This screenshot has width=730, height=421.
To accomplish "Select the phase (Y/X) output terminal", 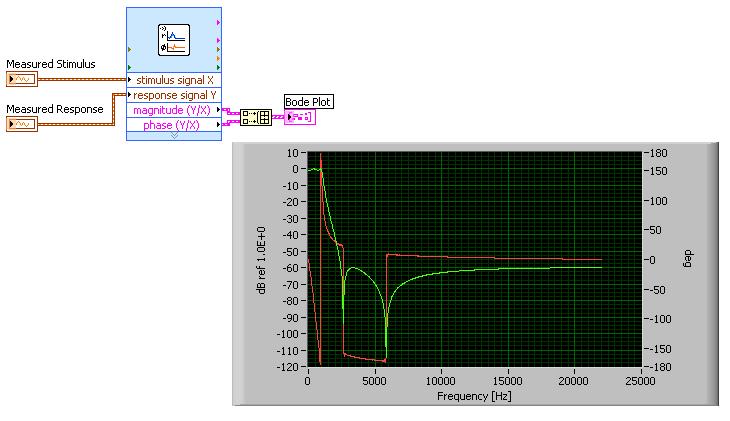I will [x=175, y=125].
